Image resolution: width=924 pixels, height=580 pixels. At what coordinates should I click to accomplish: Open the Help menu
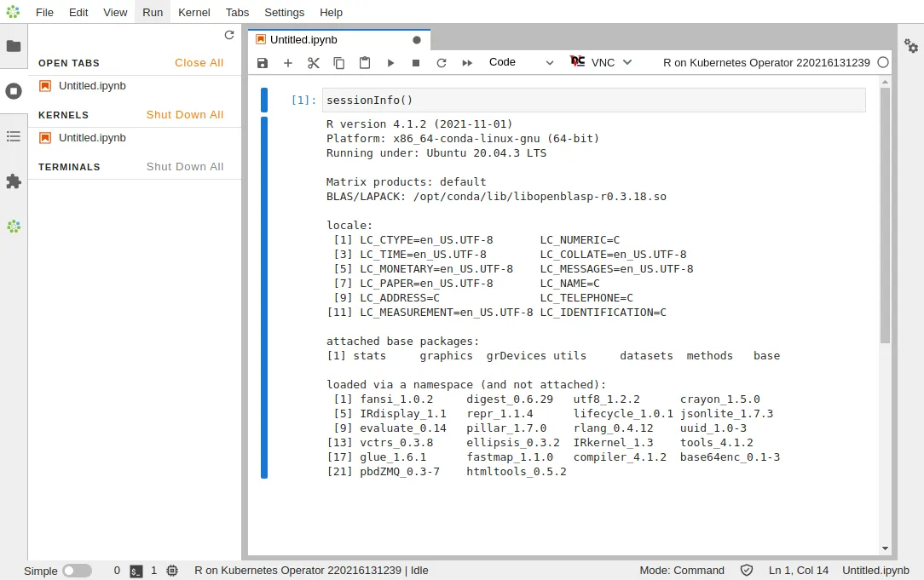coord(332,13)
